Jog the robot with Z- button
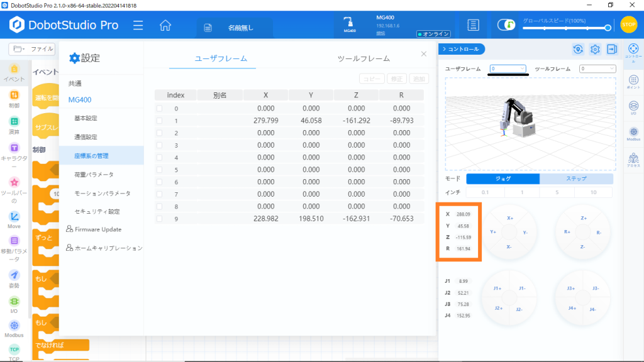Image resolution: width=644 pixels, height=362 pixels. point(582,246)
